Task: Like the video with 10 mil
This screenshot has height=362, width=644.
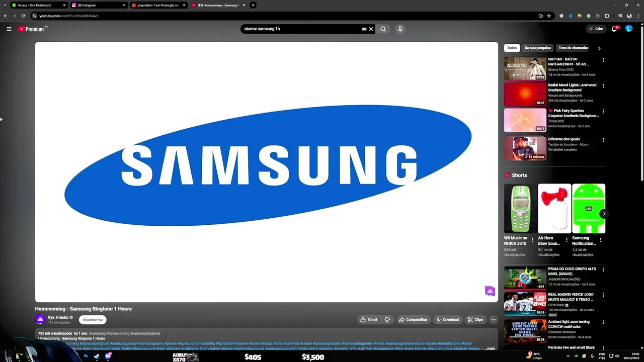Action: pyautogui.click(x=369, y=319)
